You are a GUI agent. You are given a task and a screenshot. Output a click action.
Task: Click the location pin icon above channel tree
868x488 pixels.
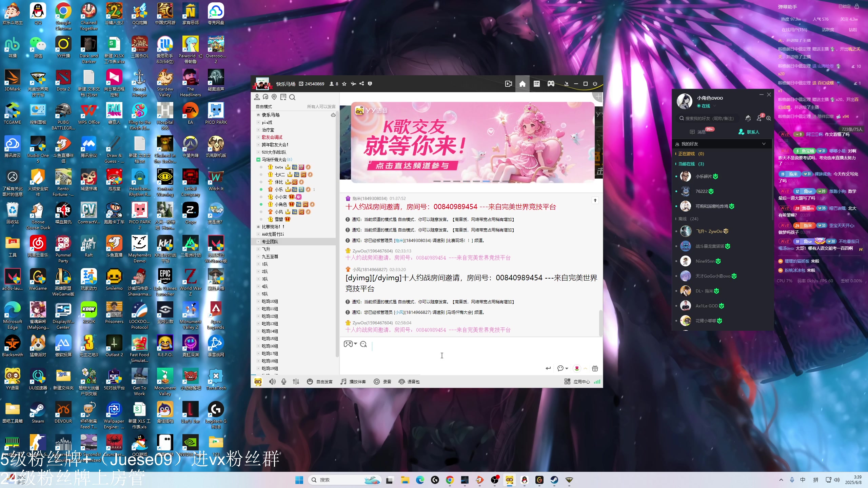[274, 97]
